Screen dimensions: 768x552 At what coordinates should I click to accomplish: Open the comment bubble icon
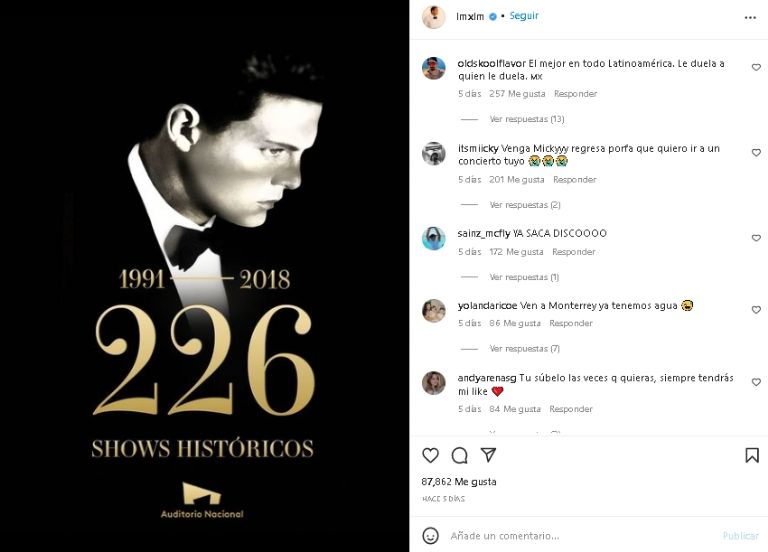(459, 455)
